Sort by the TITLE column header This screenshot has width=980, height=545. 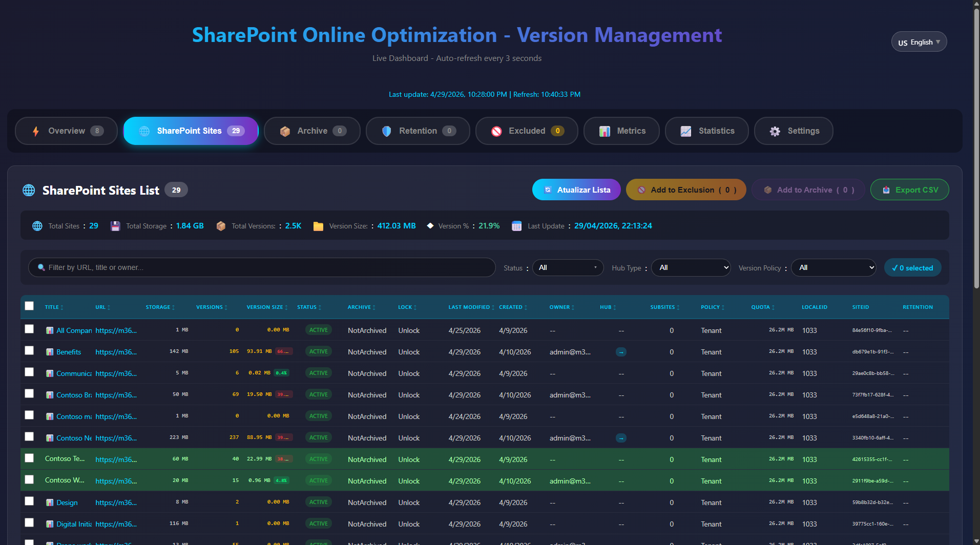point(54,307)
